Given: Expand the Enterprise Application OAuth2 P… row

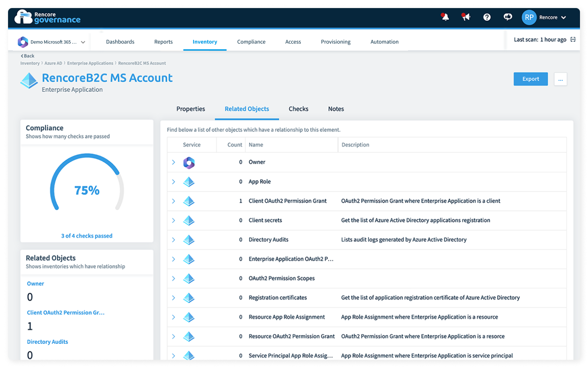Looking at the screenshot, I should click(174, 259).
